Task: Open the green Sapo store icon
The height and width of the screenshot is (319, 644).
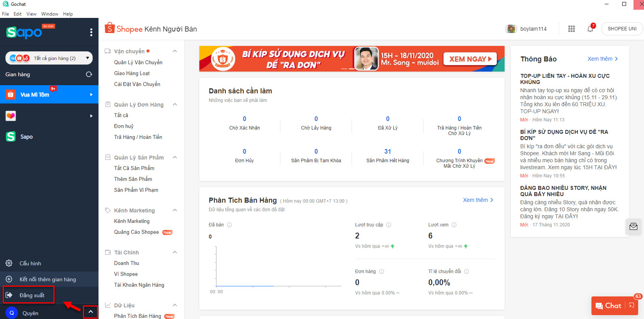Action: click(x=11, y=137)
